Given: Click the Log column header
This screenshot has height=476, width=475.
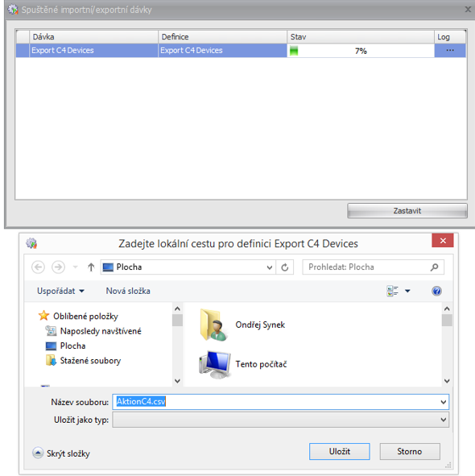Looking at the screenshot, I should (450, 37).
